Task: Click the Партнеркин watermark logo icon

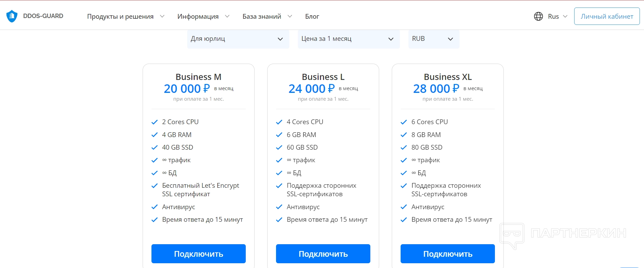Action: 512,235
